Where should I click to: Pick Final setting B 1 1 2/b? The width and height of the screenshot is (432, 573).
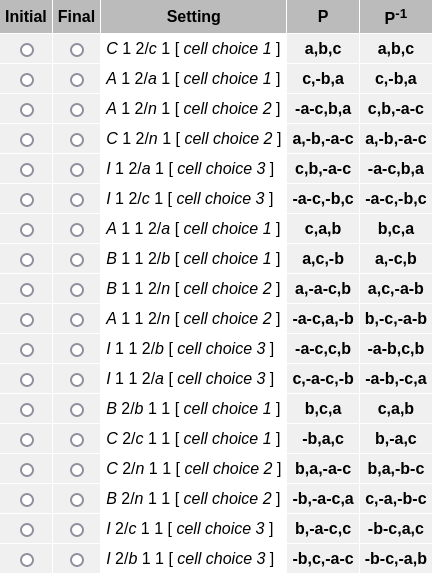(x=77, y=259)
